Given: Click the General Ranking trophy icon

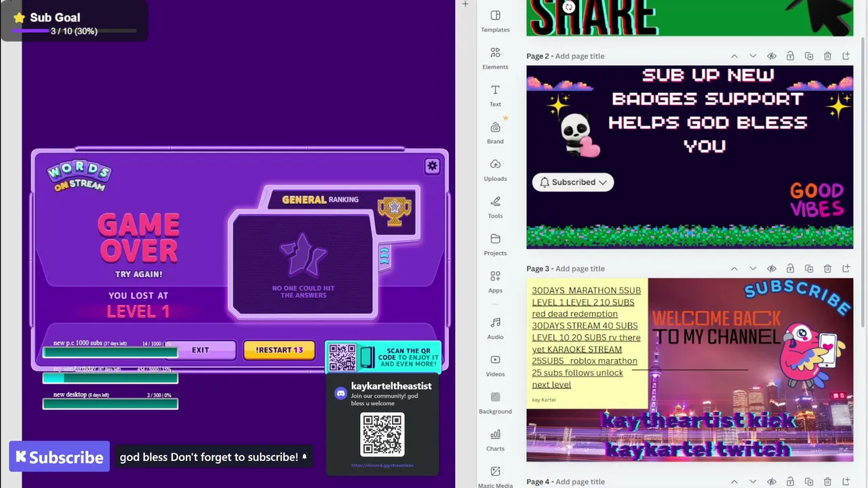Looking at the screenshot, I should 394,210.
